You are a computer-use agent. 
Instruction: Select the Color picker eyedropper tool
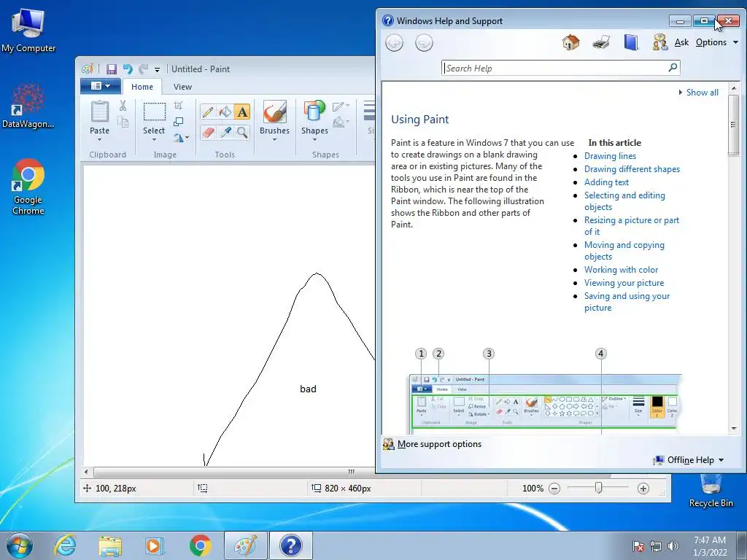[225, 132]
